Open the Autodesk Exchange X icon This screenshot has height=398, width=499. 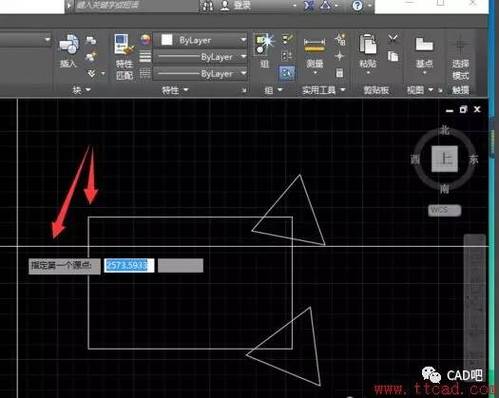(309, 6)
